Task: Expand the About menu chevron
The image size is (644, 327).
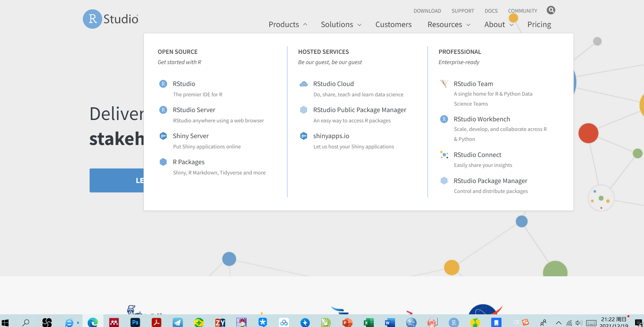Action: [511, 25]
